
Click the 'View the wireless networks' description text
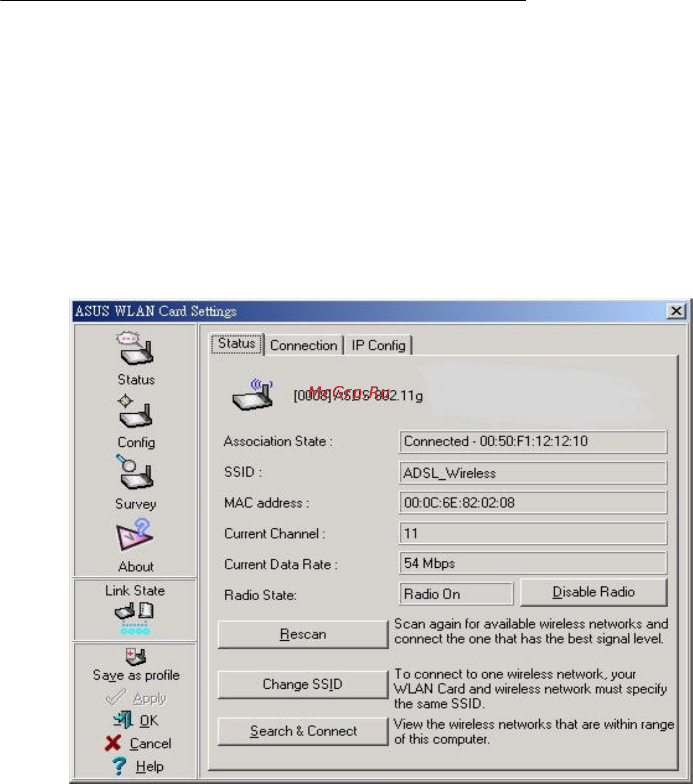click(x=534, y=731)
